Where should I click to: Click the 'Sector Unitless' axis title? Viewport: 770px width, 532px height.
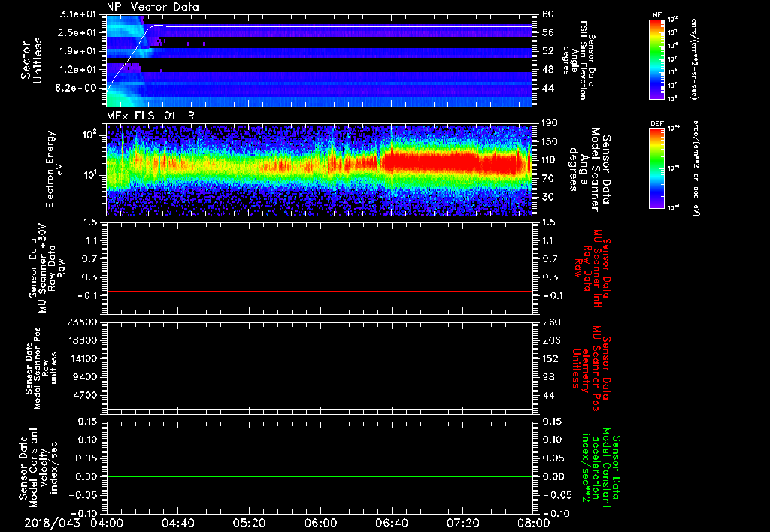[32, 60]
